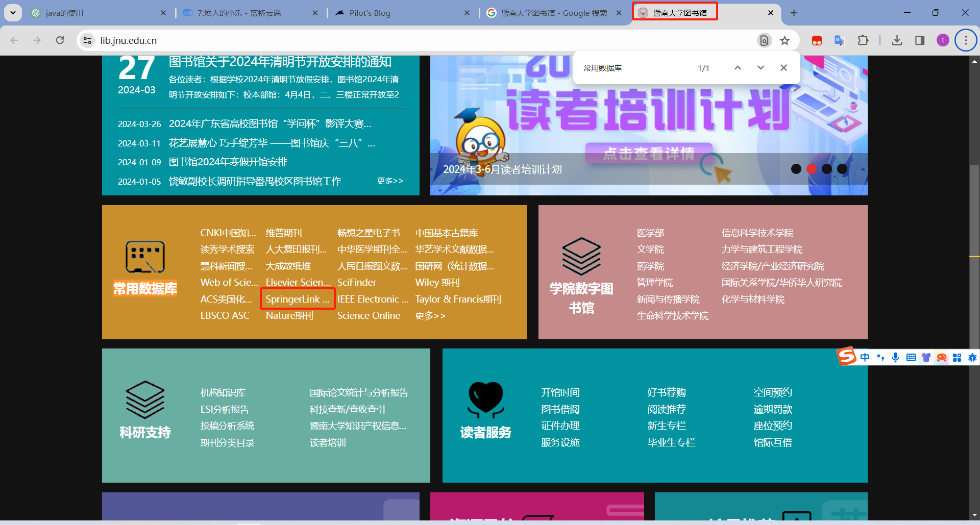Open the EBSCO ASC link
This screenshot has width=980, height=525.
pos(225,315)
